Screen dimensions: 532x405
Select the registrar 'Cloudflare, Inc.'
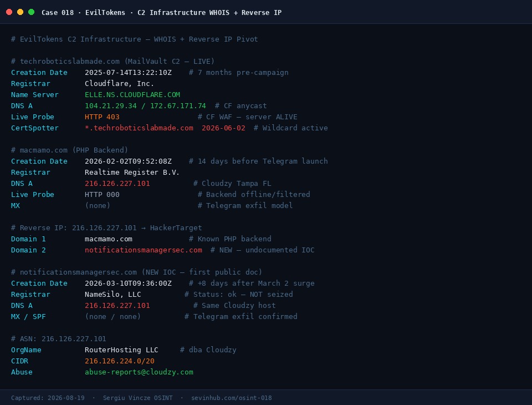[120, 84]
